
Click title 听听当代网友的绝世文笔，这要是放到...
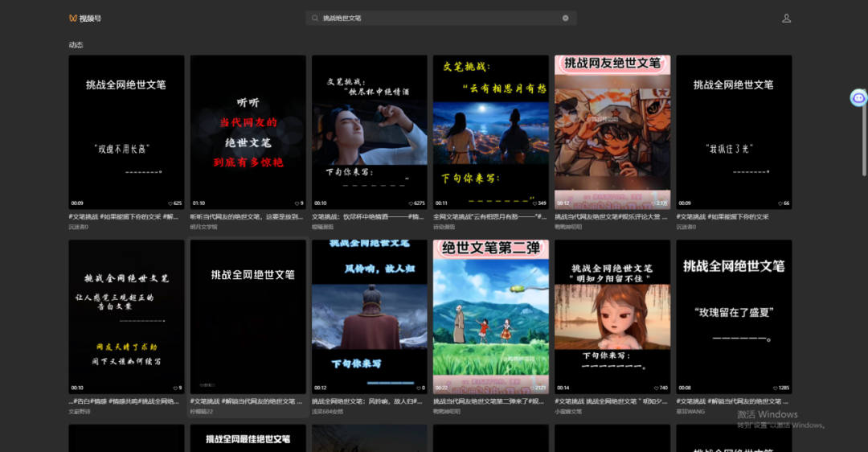click(x=247, y=216)
